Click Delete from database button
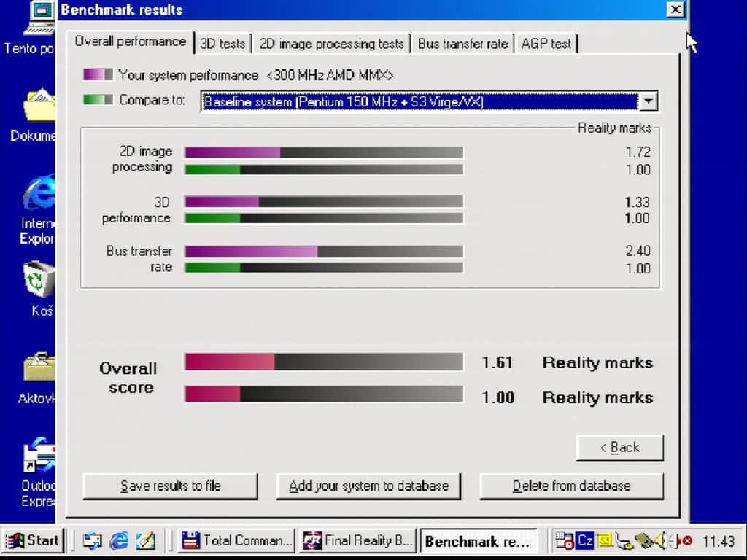 pos(571,486)
